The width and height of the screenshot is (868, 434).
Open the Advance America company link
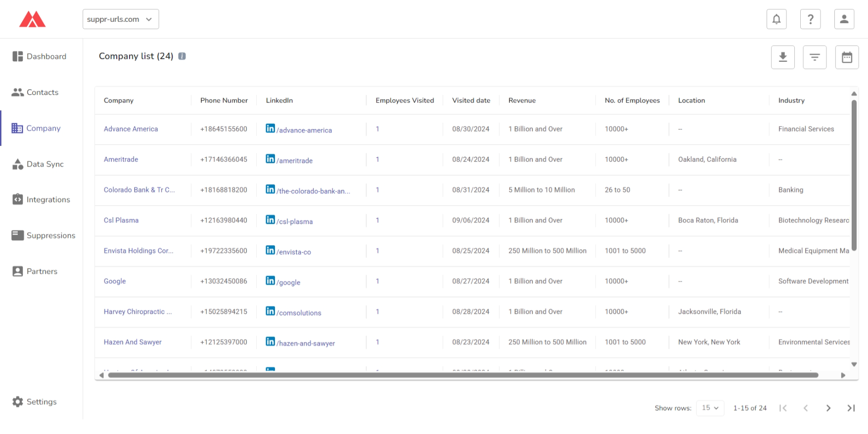pyautogui.click(x=131, y=129)
